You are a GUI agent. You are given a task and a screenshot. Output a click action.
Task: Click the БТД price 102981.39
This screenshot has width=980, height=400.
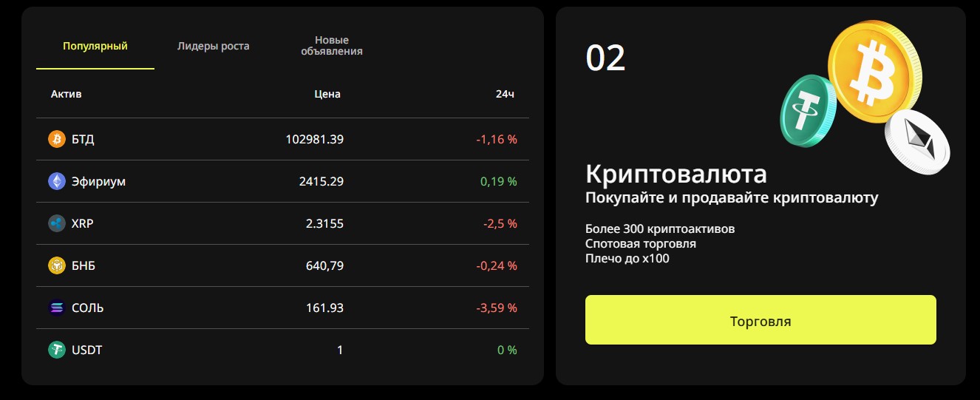point(314,139)
